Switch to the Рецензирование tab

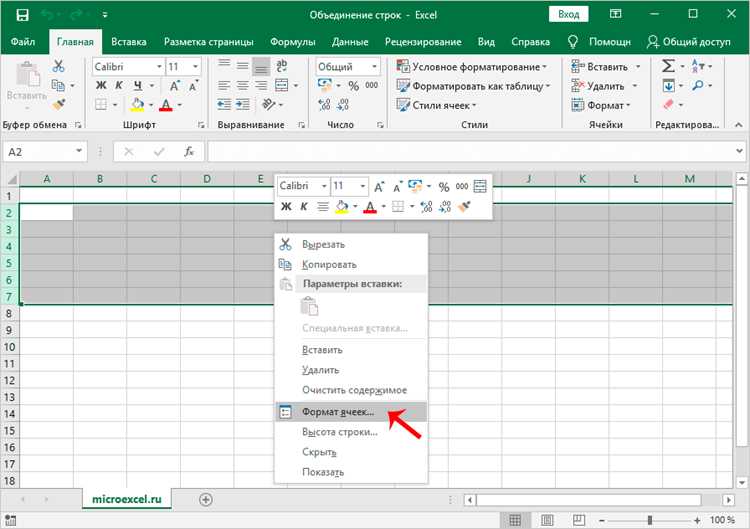(423, 42)
